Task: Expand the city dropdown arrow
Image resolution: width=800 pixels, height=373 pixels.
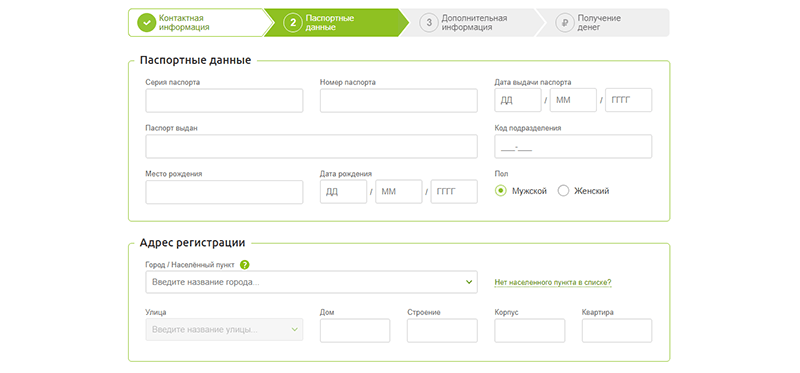Action: (x=469, y=282)
